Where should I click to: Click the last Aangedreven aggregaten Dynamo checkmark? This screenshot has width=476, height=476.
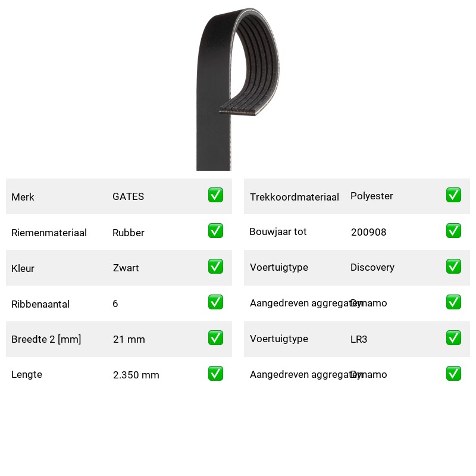click(453, 374)
